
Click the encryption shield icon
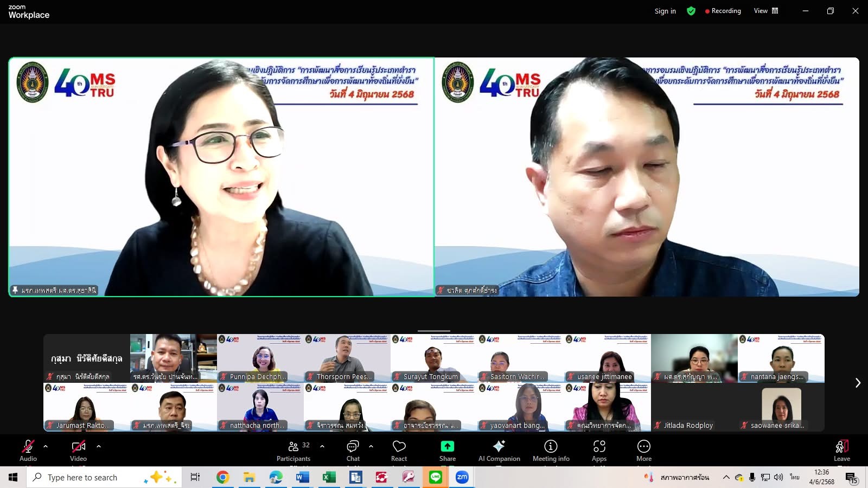691,11
